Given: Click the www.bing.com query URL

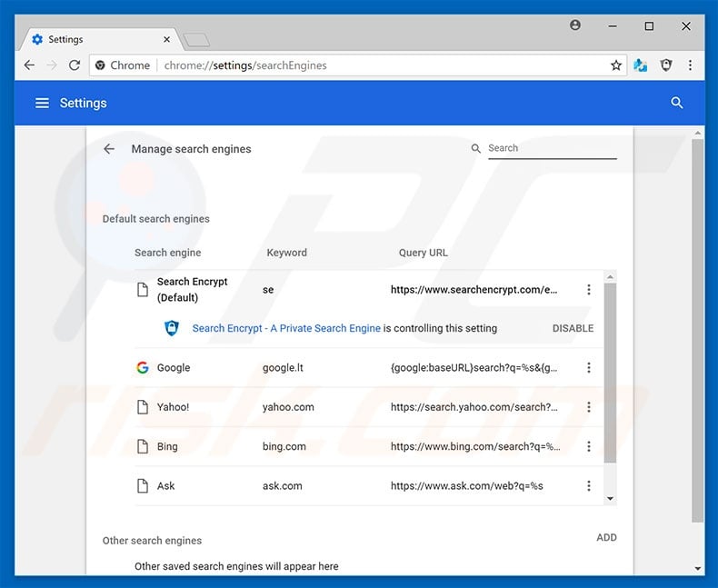Looking at the screenshot, I should [475, 446].
